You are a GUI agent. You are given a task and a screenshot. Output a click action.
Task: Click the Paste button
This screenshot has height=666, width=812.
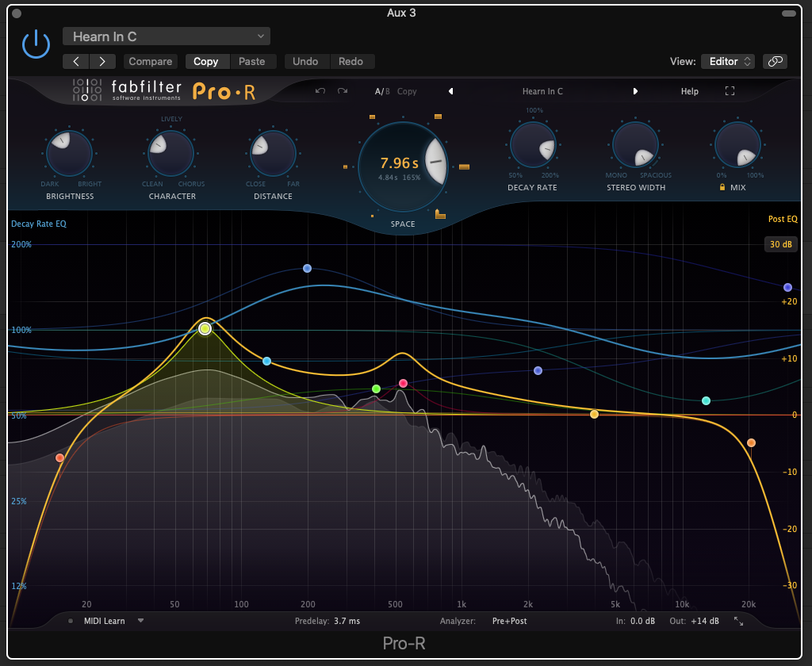251,61
